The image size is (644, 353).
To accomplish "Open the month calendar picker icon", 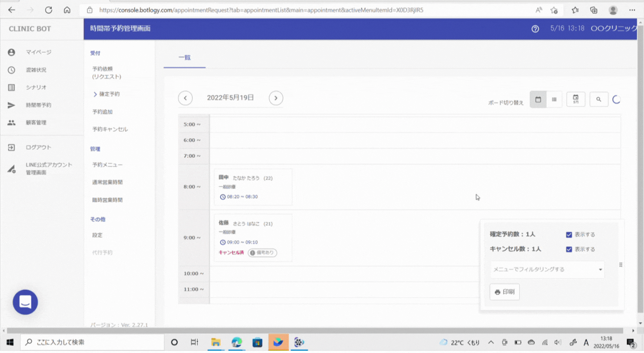I will point(576,99).
